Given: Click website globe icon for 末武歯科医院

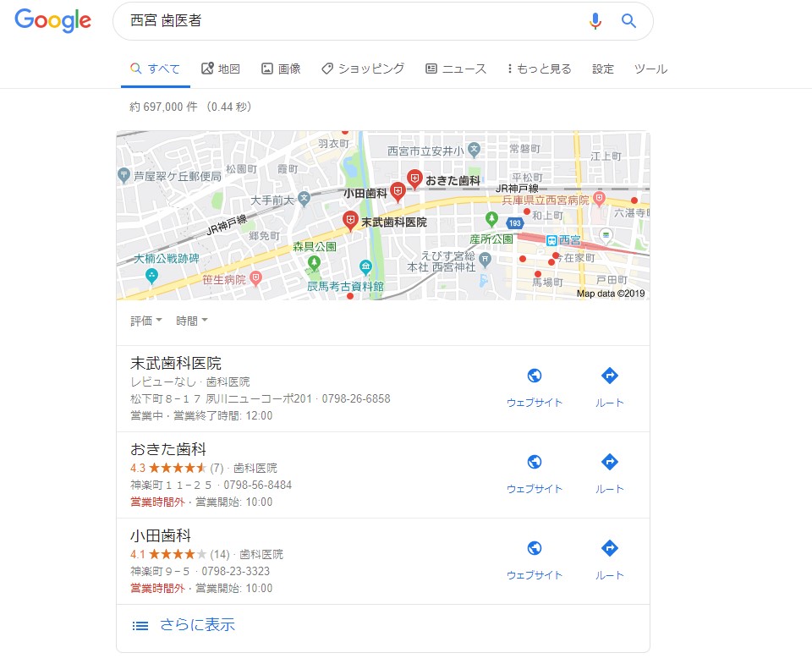Looking at the screenshot, I should tap(535, 376).
